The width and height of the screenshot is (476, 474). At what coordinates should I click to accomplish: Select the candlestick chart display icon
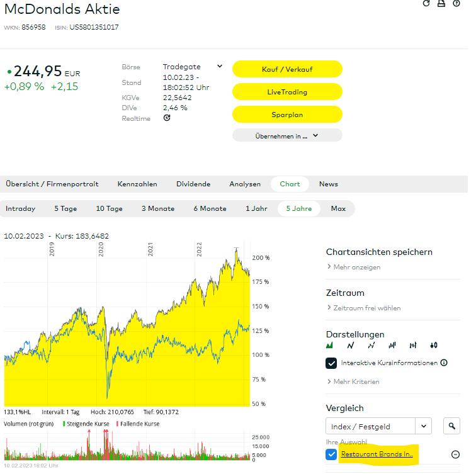434,345
